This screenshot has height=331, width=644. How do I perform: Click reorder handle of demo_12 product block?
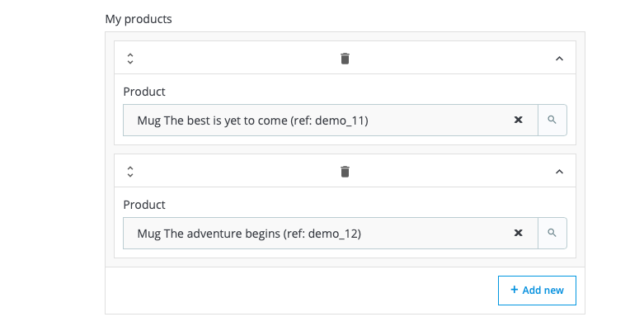pos(130,172)
